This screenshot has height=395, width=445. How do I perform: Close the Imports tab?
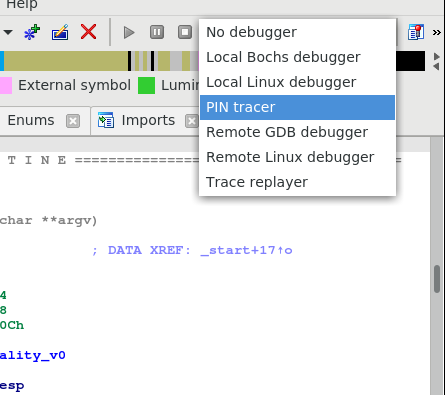(192, 121)
